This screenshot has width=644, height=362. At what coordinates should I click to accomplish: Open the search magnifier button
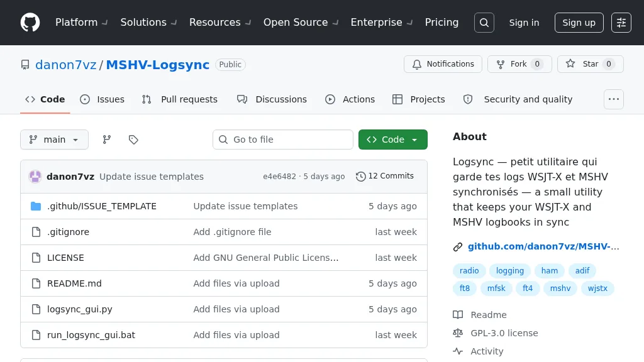(484, 23)
